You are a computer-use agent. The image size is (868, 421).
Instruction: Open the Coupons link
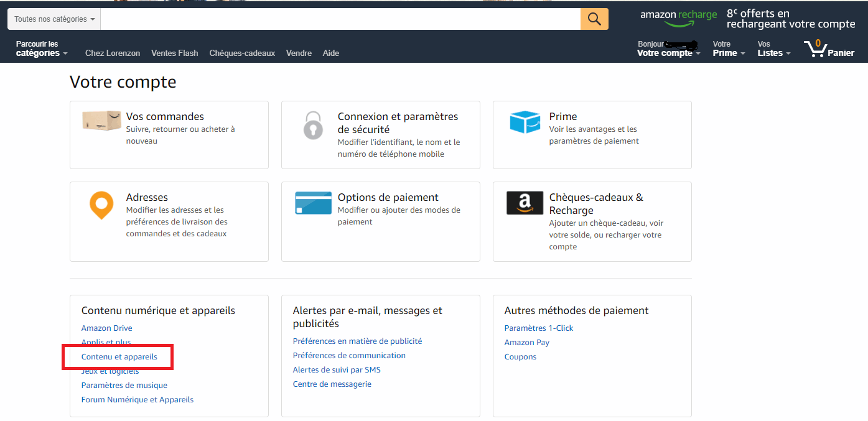pyautogui.click(x=520, y=356)
